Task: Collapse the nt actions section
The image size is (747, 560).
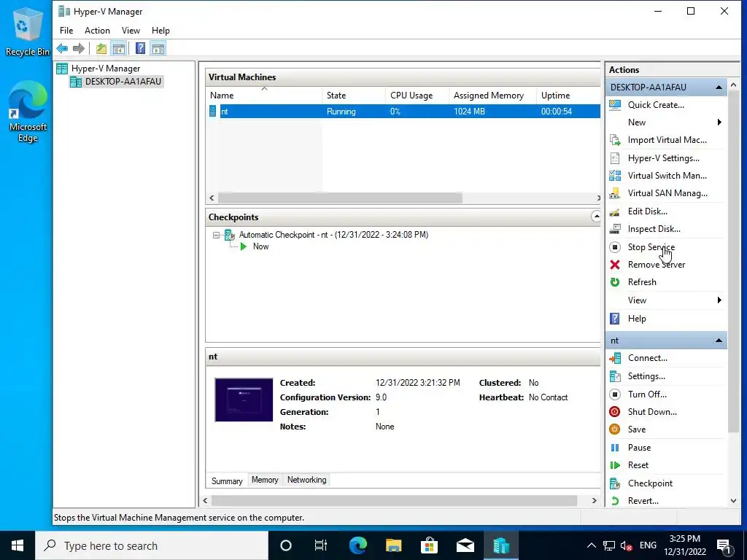Action: [x=719, y=341]
